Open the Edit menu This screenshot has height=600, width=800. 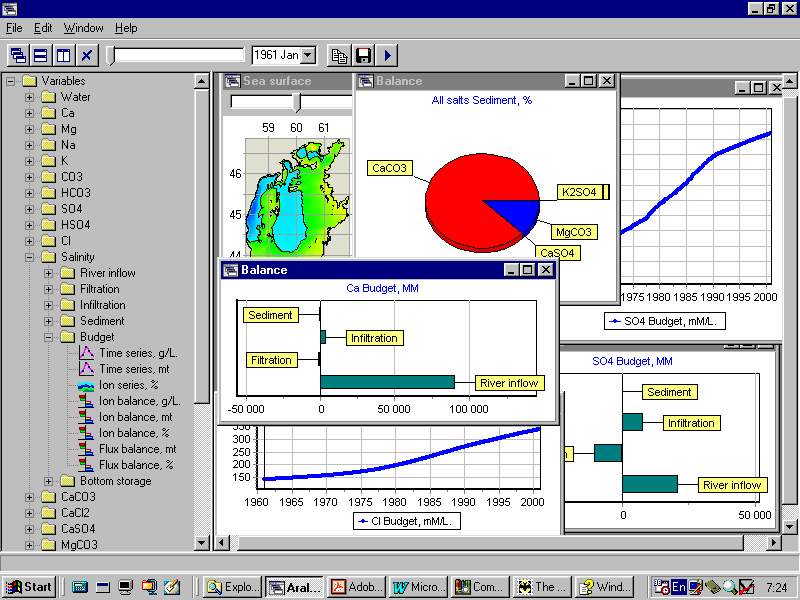(x=43, y=28)
